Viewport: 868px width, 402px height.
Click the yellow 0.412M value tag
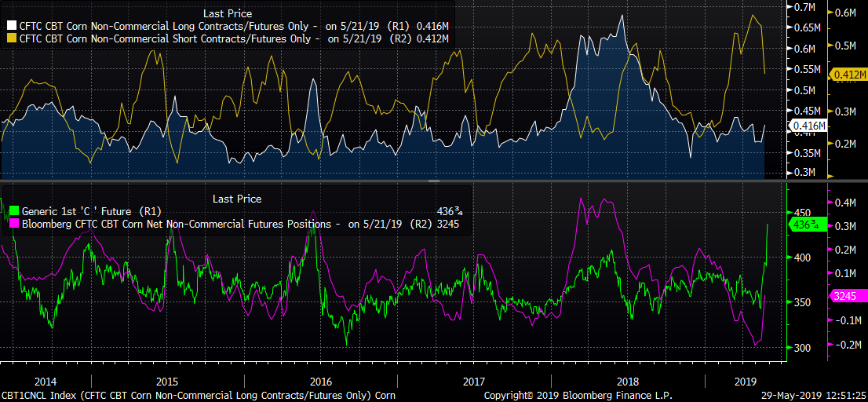[847, 74]
